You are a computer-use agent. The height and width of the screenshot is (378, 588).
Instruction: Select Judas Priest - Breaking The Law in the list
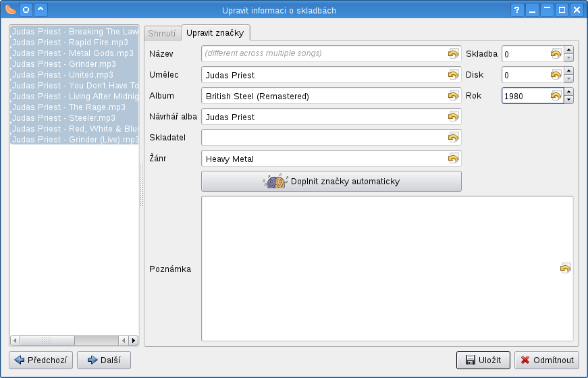(x=74, y=32)
